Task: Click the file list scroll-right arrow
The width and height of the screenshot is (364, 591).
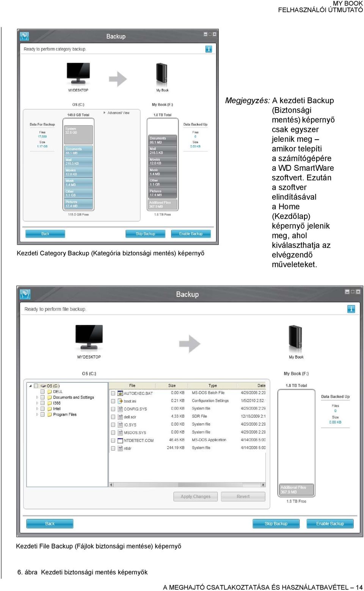Action: coord(263,485)
